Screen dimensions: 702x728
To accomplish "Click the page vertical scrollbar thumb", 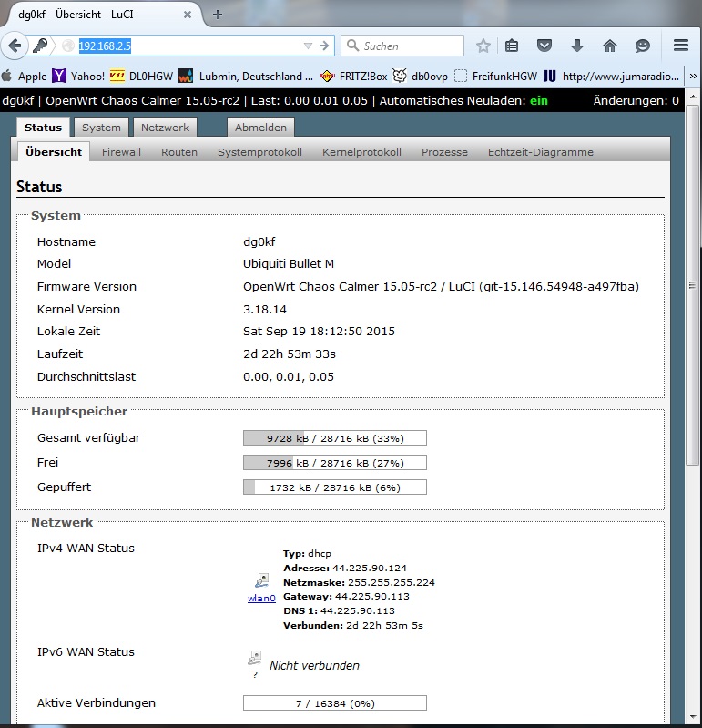I will tap(692, 285).
